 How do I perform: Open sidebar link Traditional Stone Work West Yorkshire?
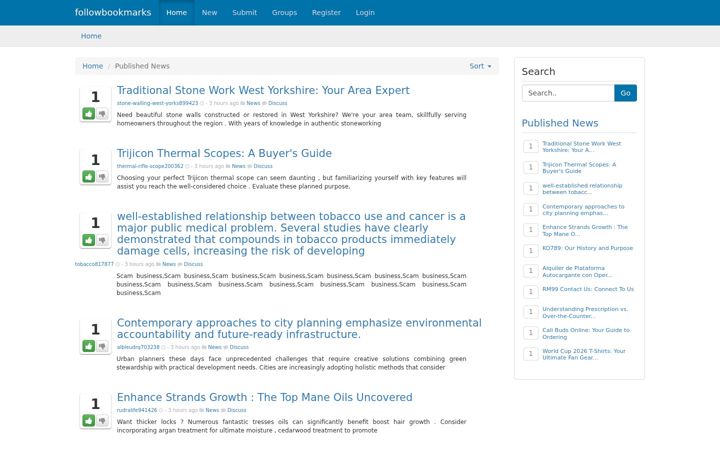(581, 146)
